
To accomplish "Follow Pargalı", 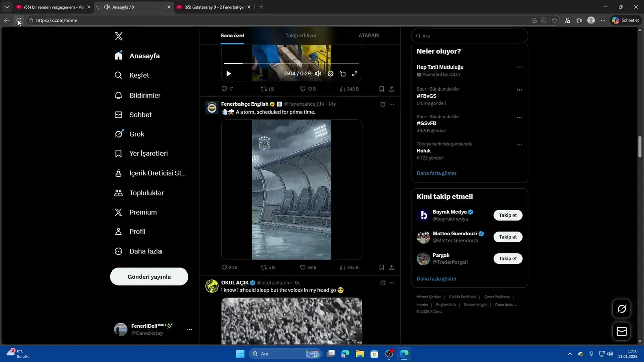I will [508, 258].
